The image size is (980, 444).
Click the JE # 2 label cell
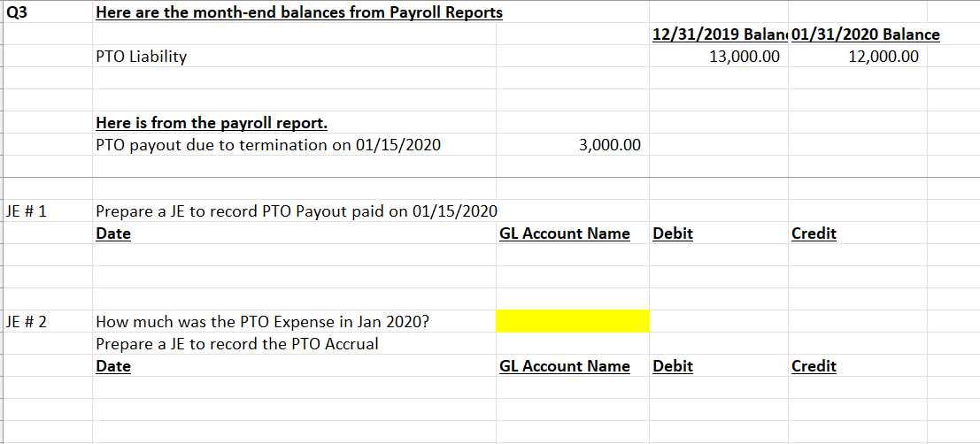click(47, 322)
